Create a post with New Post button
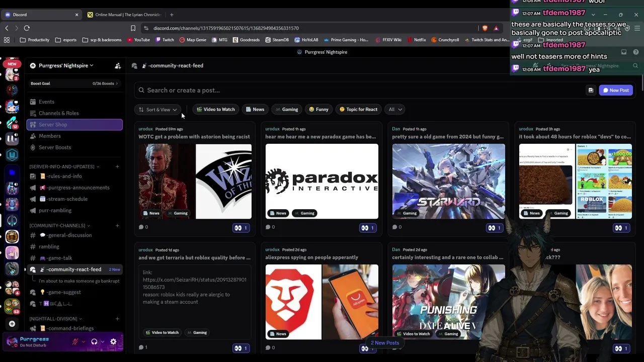644x362 pixels. pyautogui.click(x=616, y=90)
